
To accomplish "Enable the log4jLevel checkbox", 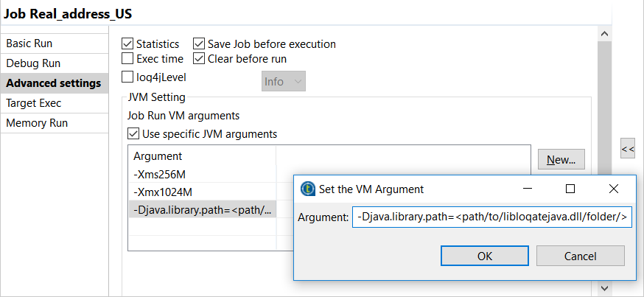I will point(127,77).
